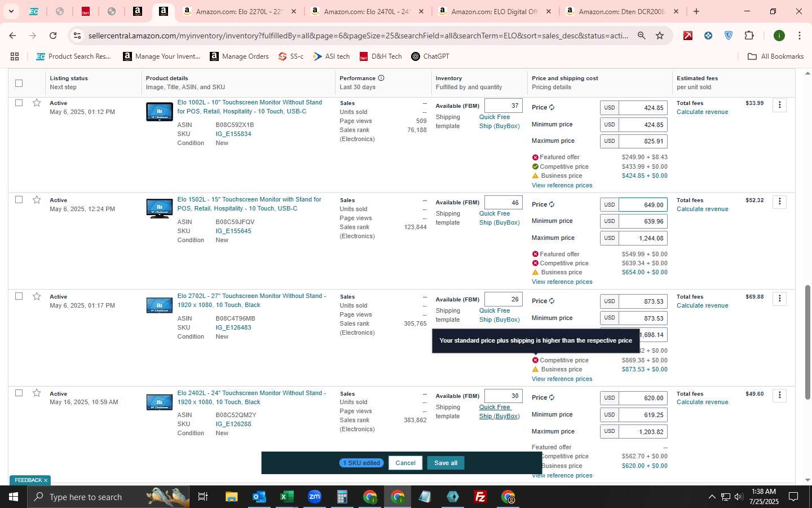This screenshot has height=508, width=812.
Task: Click the Windows Start button
Action: pos(14,497)
